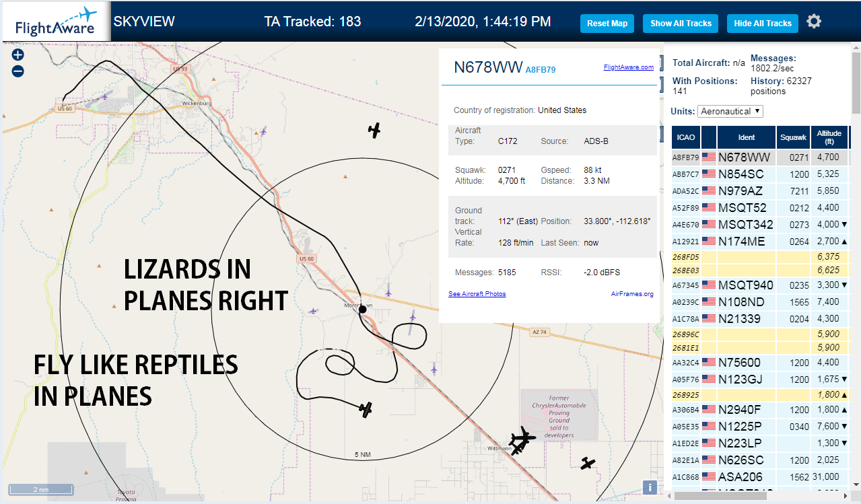Viewport: 861px width, 504px height.
Task: Click the US flag in N854SC row
Action: [x=709, y=174]
